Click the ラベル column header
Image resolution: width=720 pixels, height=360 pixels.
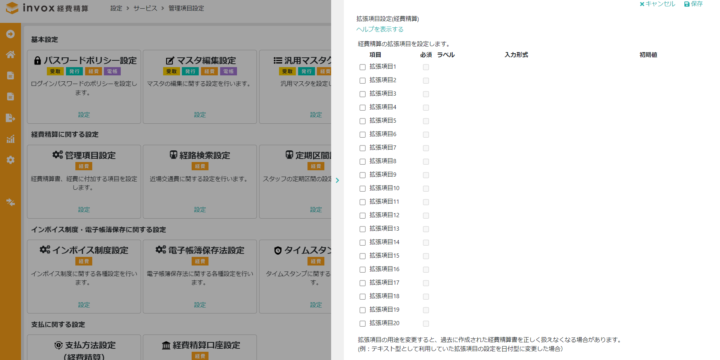445,55
